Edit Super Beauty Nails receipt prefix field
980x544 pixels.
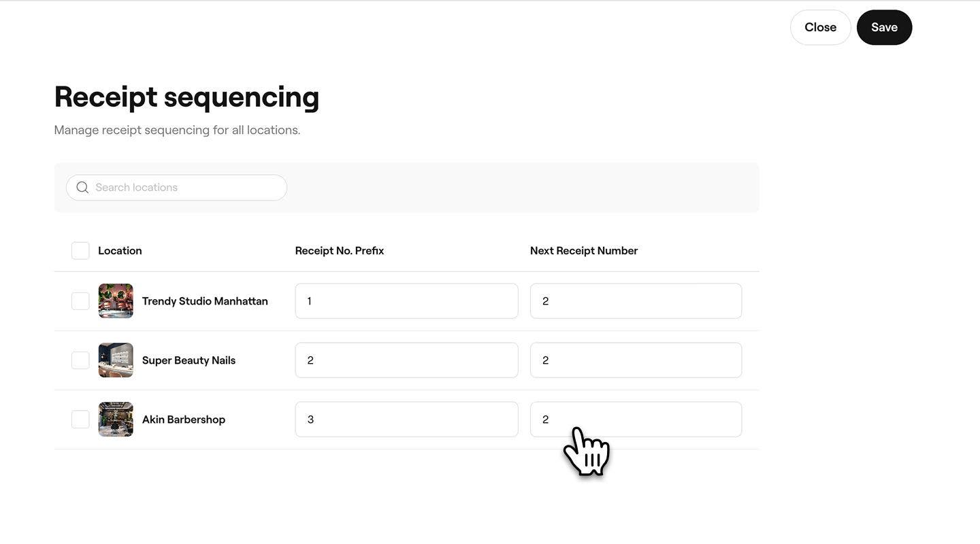click(406, 360)
